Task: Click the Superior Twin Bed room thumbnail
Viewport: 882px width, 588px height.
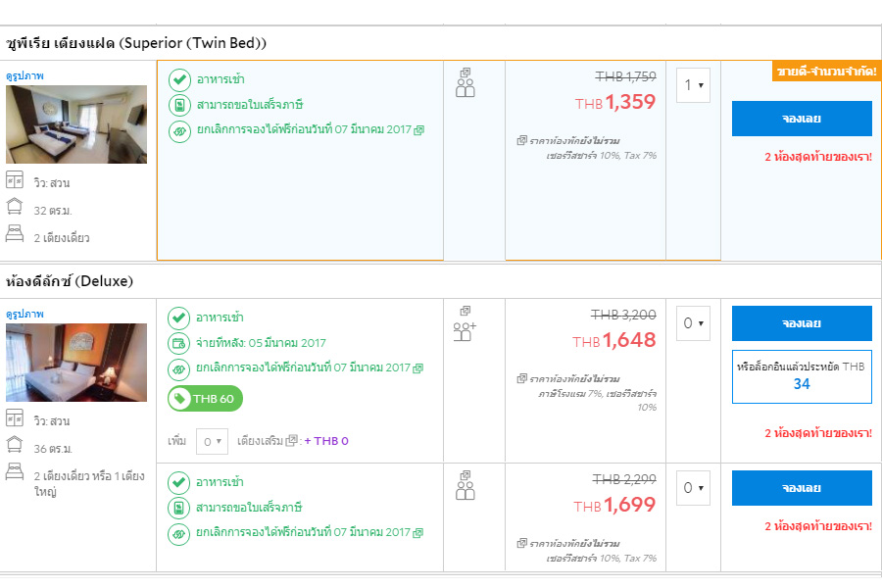Action: point(76,124)
